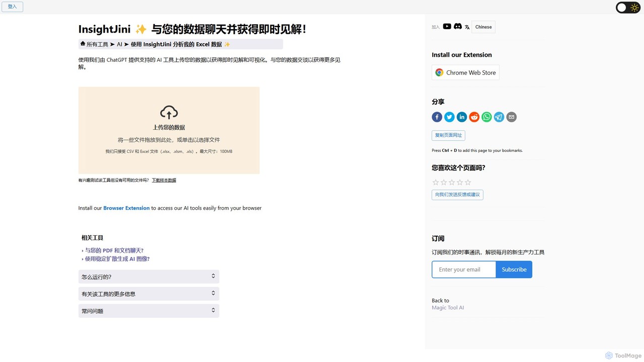Expand the 常问问题 FAQ section
The image size is (644, 362).
(x=149, y=311)
